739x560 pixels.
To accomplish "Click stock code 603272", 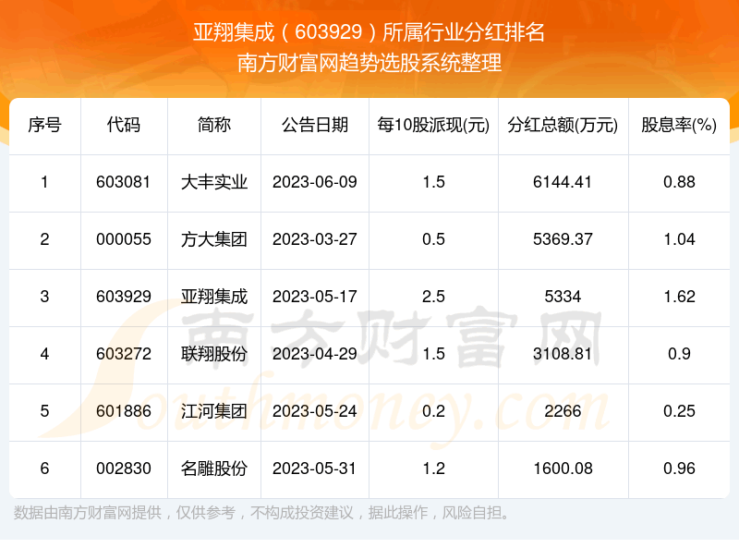I will (x=124, y=354).
